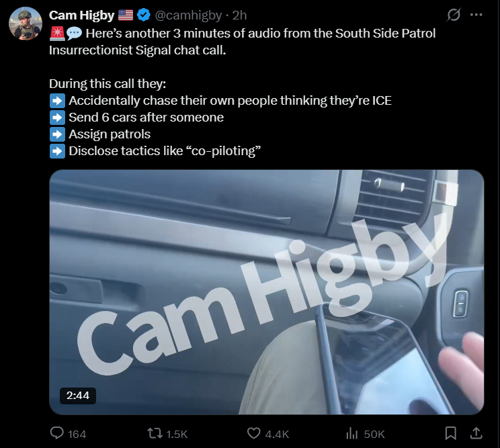Click the reply speech bubble icon
Viewport: 500px width, 448px height.
coord(57,433)
